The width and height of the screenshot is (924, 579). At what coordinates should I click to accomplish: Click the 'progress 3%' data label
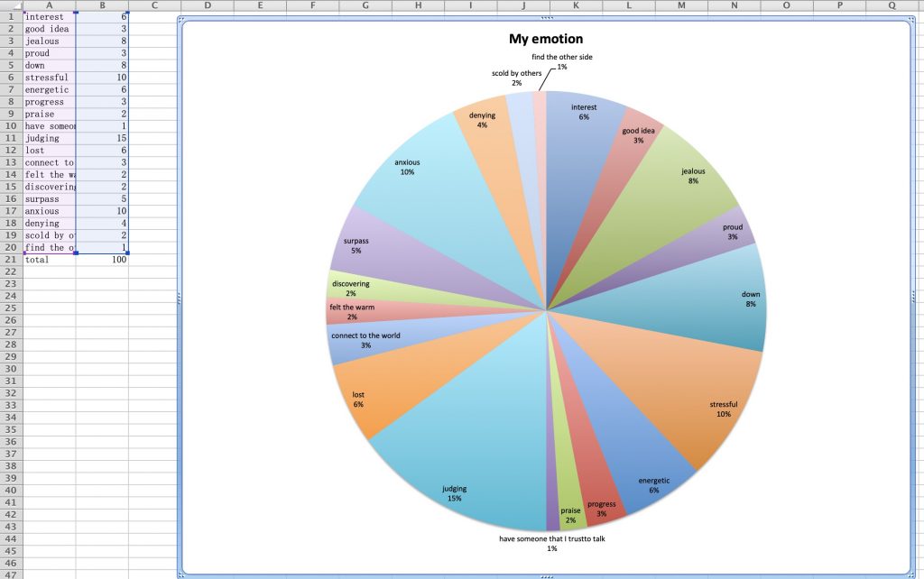pos(601,509)
